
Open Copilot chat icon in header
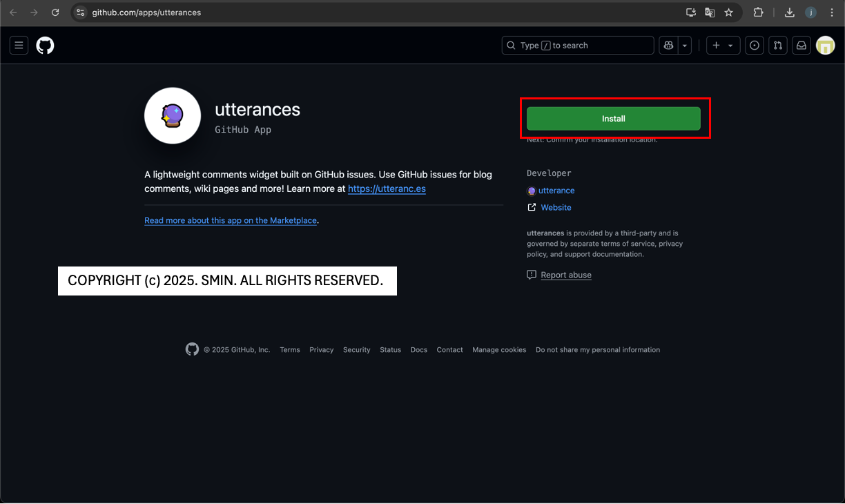[x=668, y=46]
